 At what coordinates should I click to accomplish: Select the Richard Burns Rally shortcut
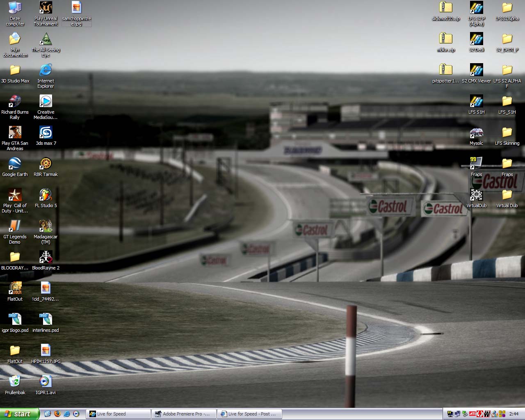point(15,107)
